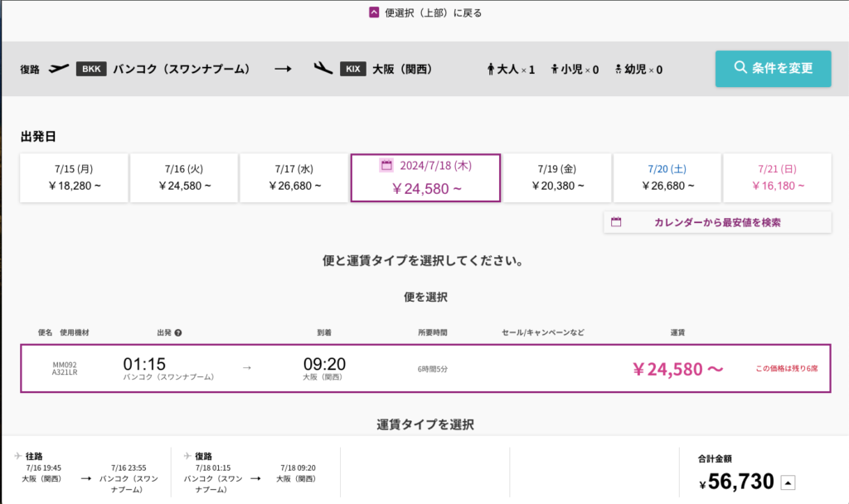Switch to the 7/21 (日) date tab
The image size is (849, 504).
pos(775,177)
